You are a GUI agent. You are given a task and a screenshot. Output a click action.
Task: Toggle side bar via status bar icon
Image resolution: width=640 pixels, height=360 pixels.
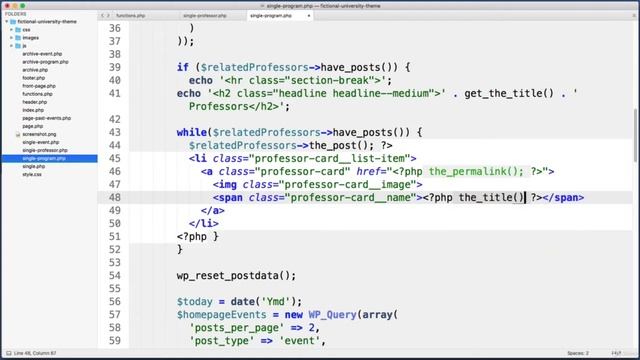pos(9,353)
